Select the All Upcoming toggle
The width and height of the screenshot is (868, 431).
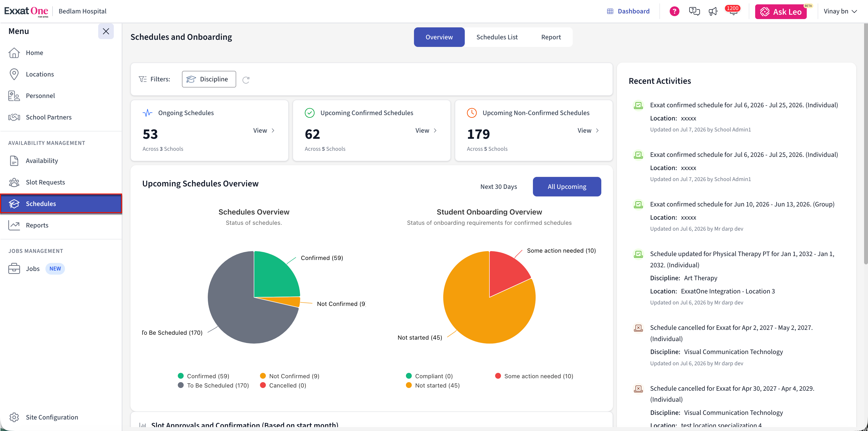click(x=567, y=187)
